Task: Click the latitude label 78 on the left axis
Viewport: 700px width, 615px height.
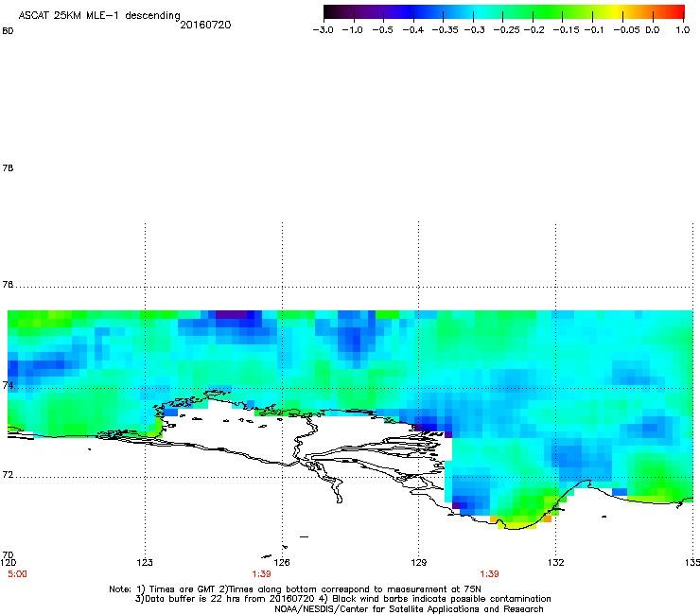Action: (x=8, y=168)
